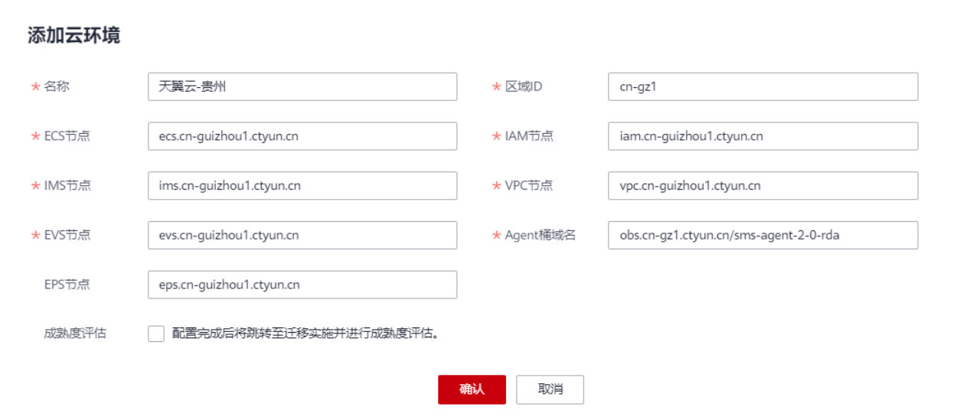
Task: Focus the ECS节点 text box
Action: coord(302,136)
